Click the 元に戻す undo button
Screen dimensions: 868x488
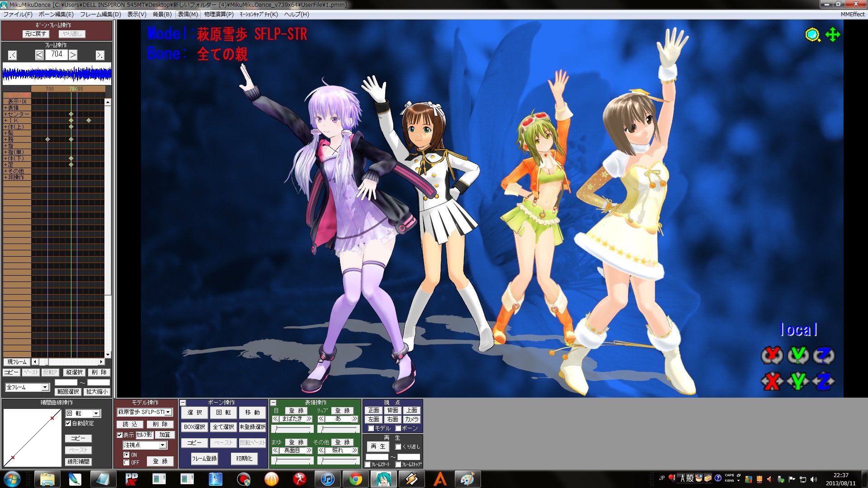[35, 34]
